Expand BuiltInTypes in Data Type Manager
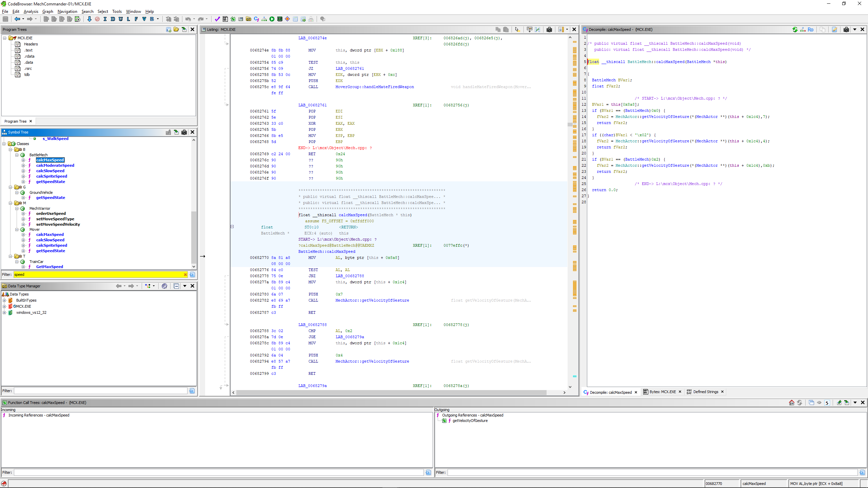 pos(4,300)
